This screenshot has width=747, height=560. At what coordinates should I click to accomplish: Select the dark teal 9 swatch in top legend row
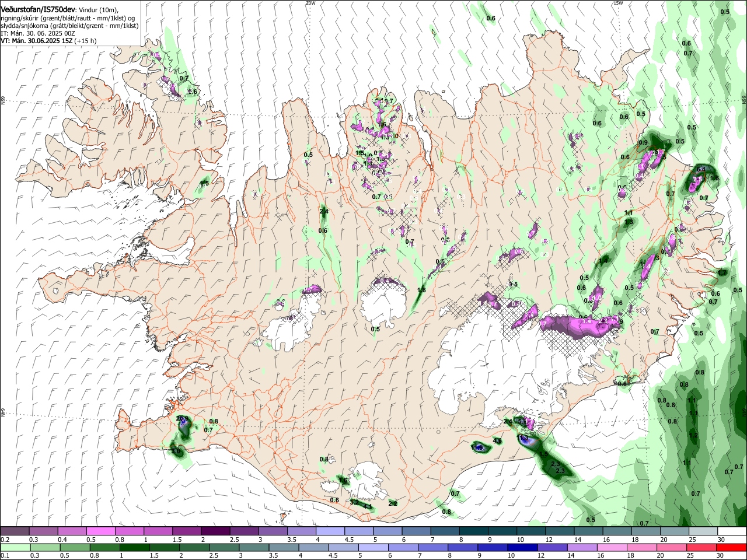click(502, 531)
